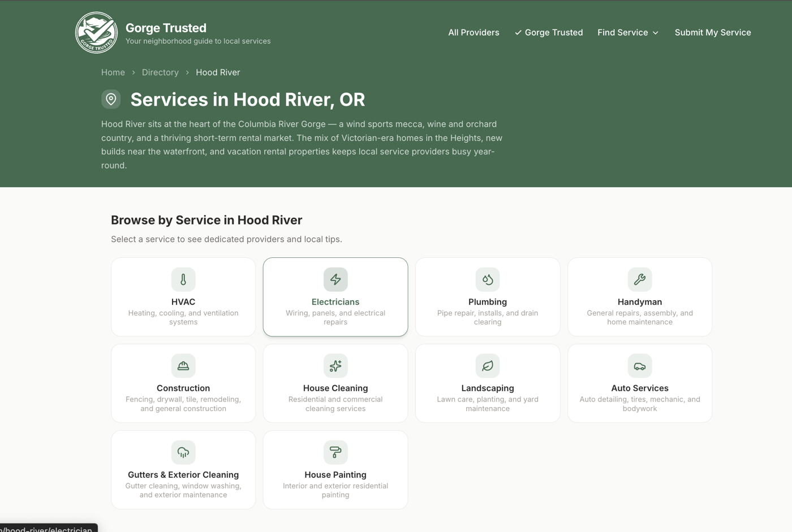792x532 pixels.
Task: Click the HVAC thermometer icon
Action: [183, 279]
